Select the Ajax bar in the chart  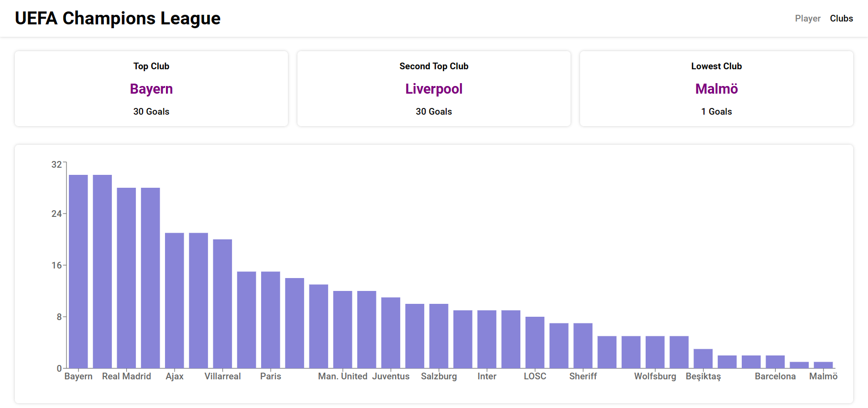(x=175, y=301)
